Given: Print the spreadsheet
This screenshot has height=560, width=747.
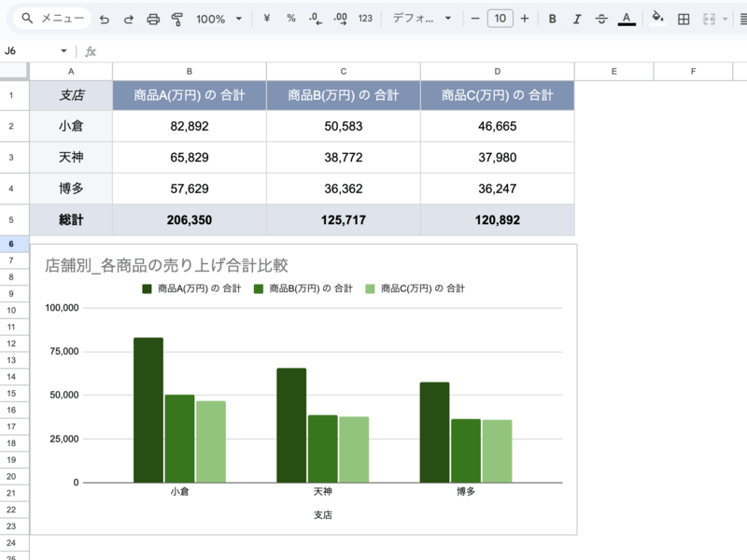Looking at the screenshot, I should pyautogui.click(x=153, y=19).
